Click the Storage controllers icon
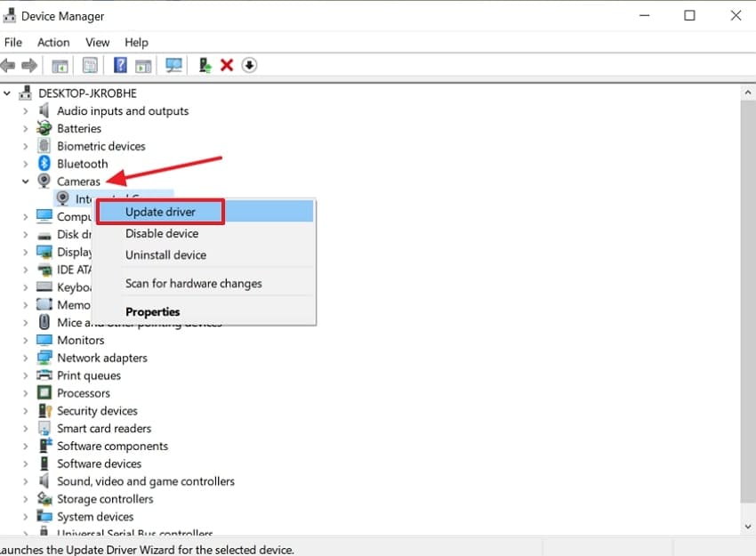The height and width of the screenshot is (556, 756). [44, 498]
